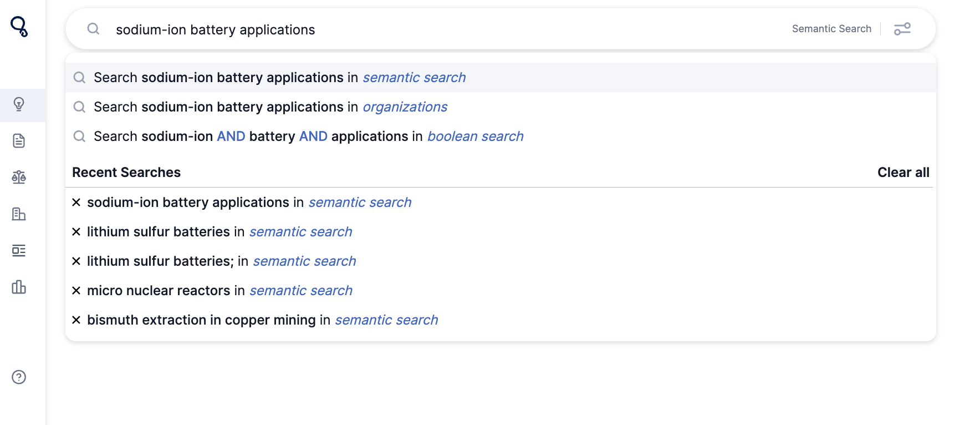Select search in semantic search suggestion
This screenshot has height=425, width=980.
point(501,78)
